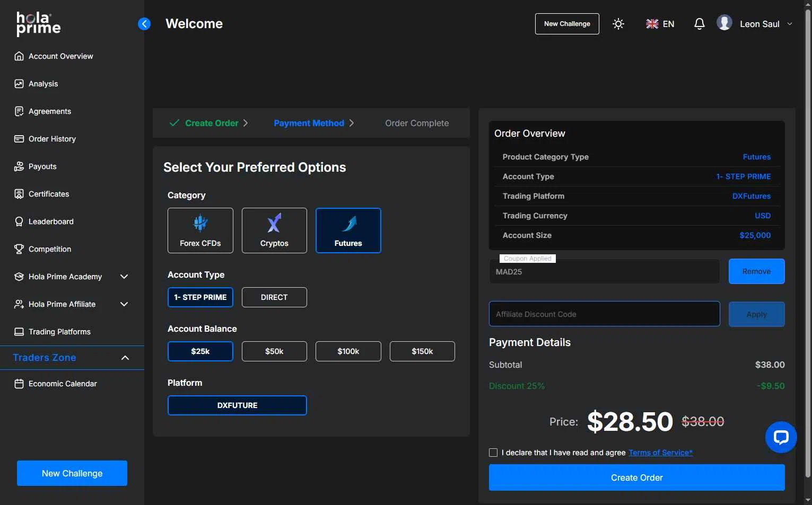Open the Terms of Service link

(x=660, y=453)
